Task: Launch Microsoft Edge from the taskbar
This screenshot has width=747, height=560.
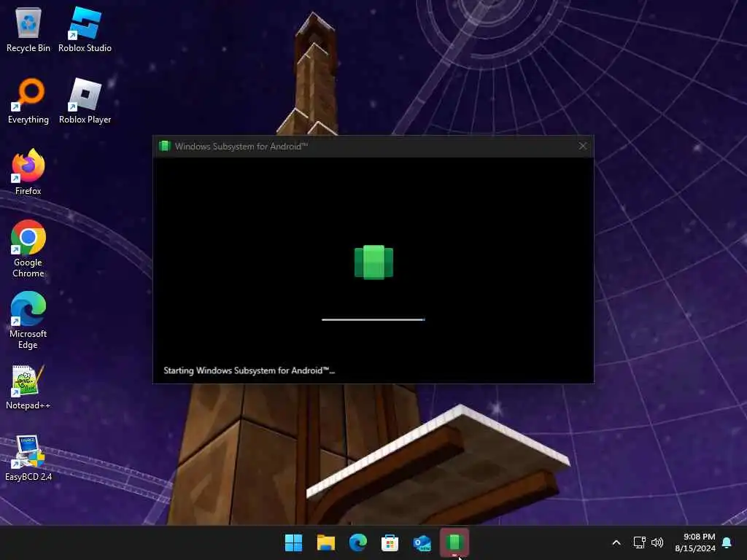Action: [x=357, y=542]
